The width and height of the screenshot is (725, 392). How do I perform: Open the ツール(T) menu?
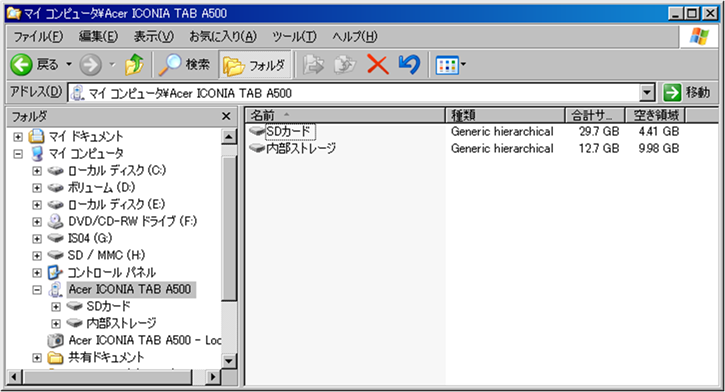(x=294, y=37)
